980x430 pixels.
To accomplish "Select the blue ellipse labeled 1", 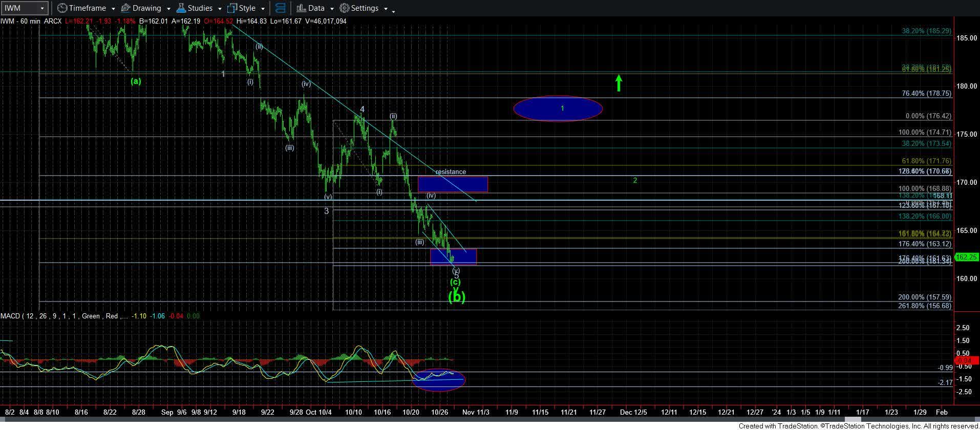I will (558, 109).
